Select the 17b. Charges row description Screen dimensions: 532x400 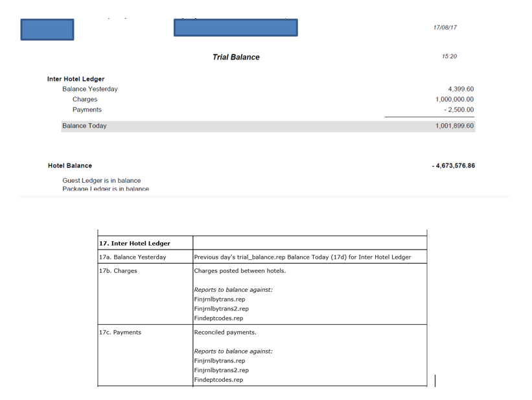click(117, 270)
